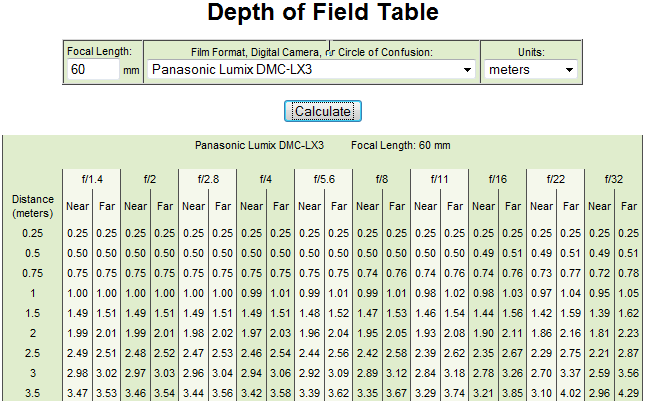Click the f/32 column header
The width and height of the screenshot is (645, 401).
point(614,179)
